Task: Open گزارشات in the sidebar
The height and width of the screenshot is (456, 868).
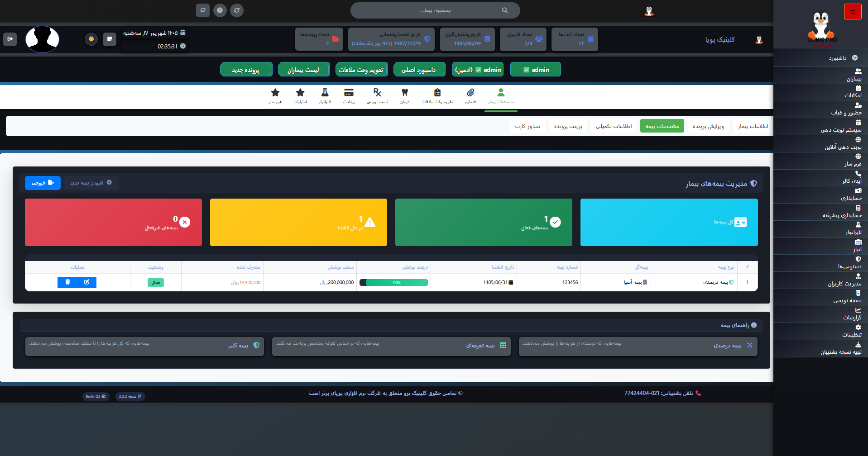Action: [820, 314]
